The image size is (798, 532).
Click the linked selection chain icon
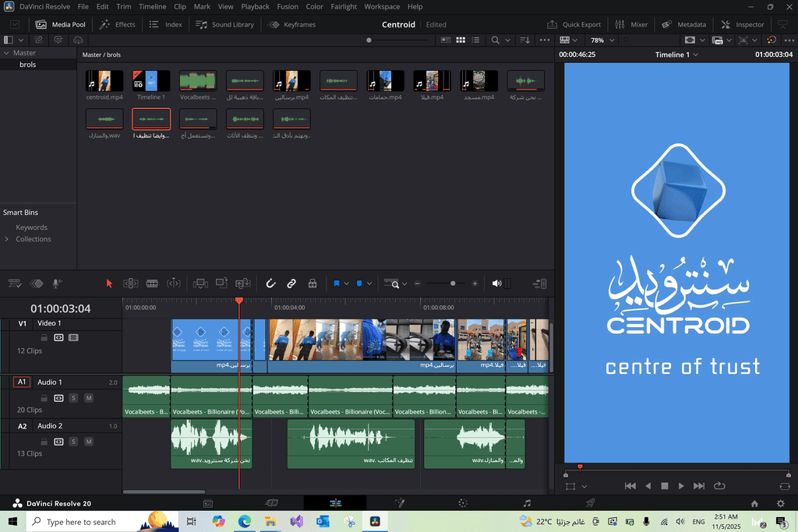[291, 284]
